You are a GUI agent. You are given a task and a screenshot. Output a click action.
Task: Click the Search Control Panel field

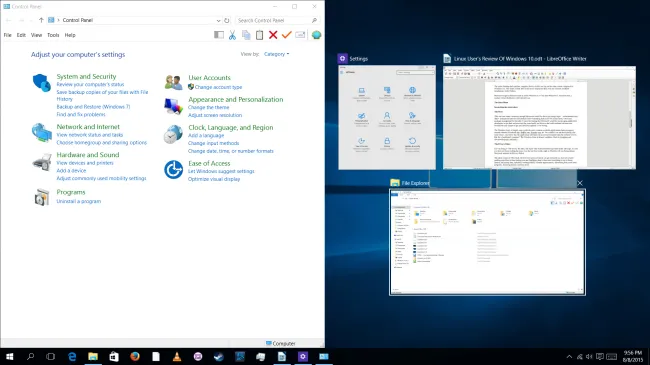tap(277, 20)
